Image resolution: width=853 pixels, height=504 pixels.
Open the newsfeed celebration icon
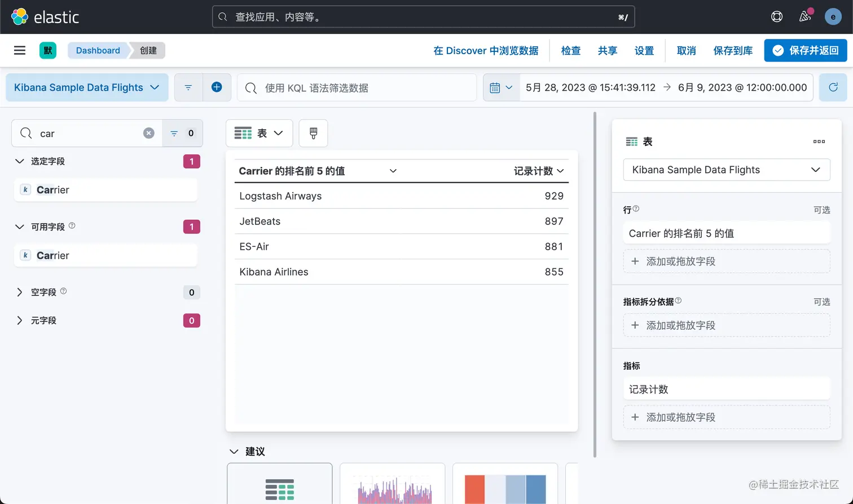click(x=805, y=16)
